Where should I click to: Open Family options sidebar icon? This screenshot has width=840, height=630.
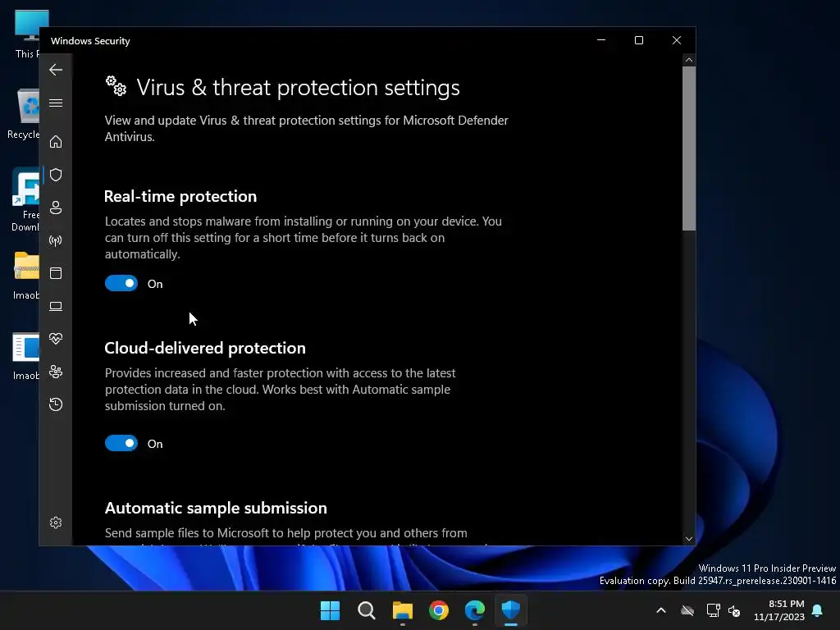click(56, 372)
